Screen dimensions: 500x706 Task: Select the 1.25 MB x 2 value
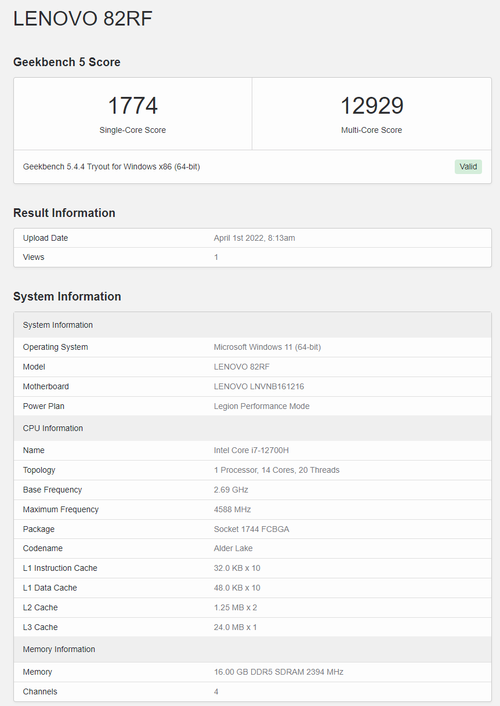[235, 608]
